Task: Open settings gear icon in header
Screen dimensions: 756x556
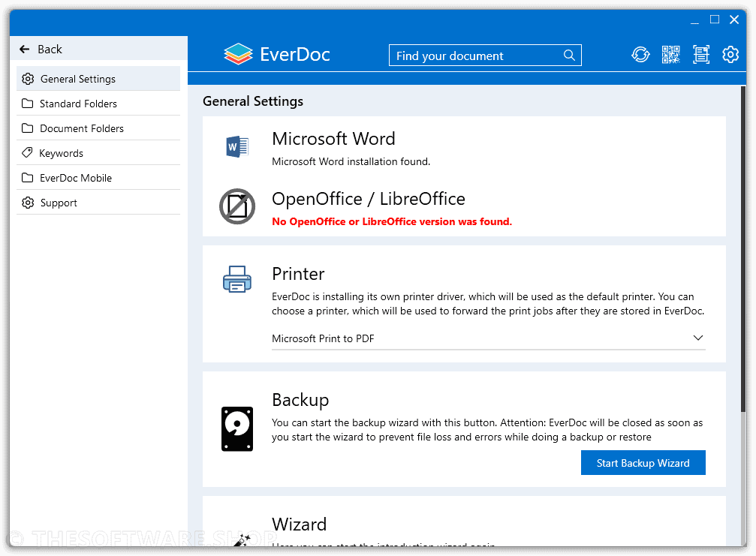Action: [x=730, y=55]
